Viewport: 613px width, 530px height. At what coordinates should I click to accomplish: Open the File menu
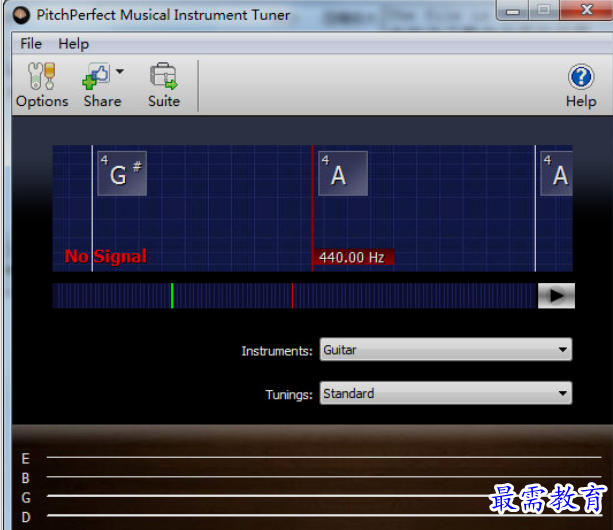click(x=31, y=43)
